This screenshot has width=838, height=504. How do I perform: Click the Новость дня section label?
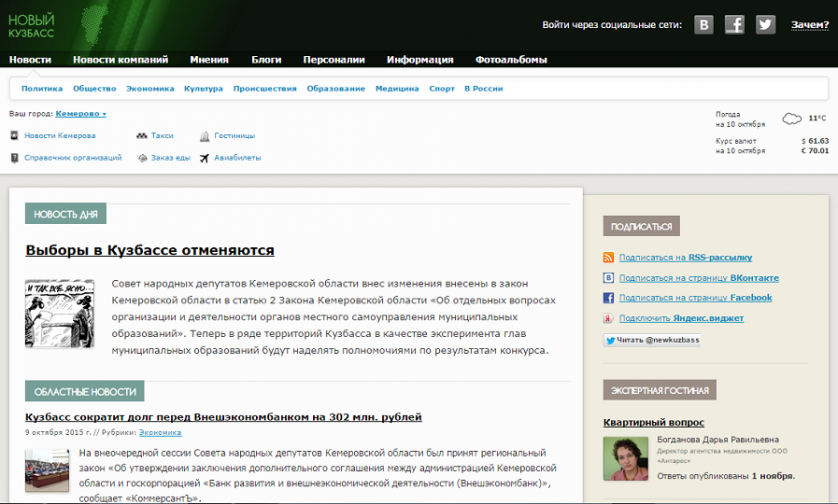[65, 214]
